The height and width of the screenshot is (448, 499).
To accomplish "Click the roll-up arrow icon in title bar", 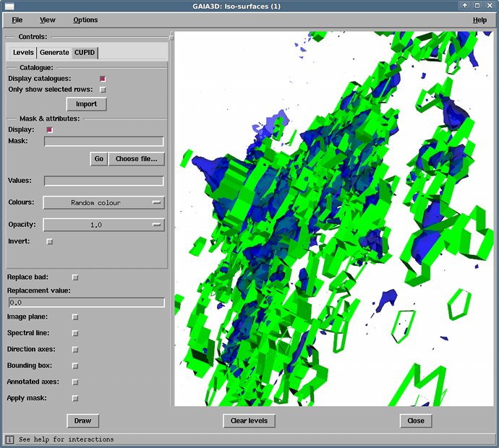I will 465,5.
